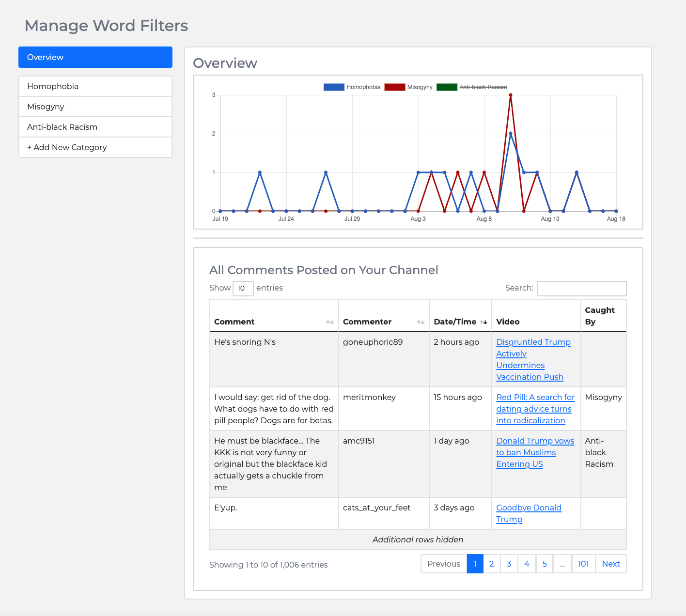This screenshot has height=616, width=686.
Task: Click the Search input field
Action: [x=581, y=288]
